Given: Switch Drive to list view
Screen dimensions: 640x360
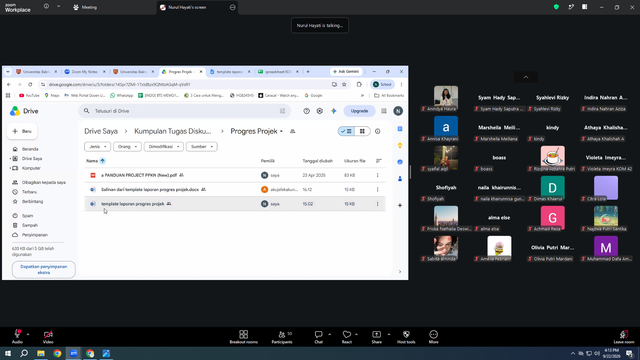Looking at the screenshot, I should pos(346,131).
